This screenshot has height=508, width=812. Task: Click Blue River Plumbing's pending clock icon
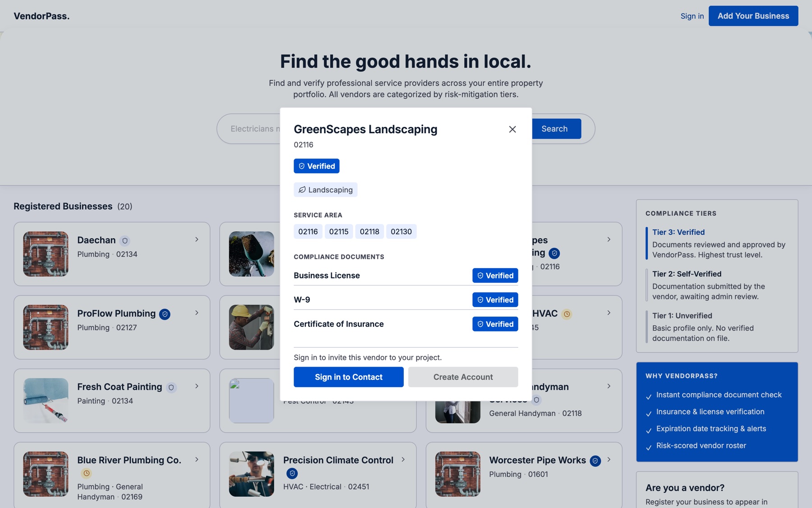pos(86,473)
